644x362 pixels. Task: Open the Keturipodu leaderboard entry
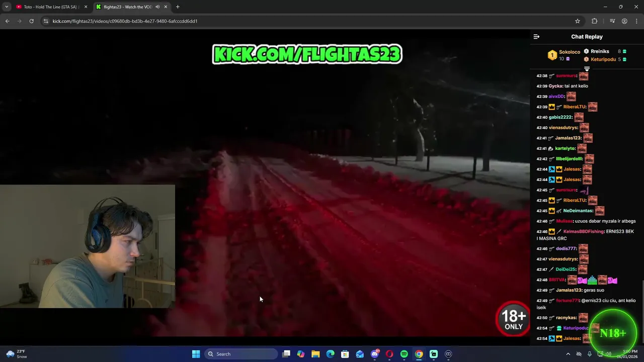click(605, 59)
